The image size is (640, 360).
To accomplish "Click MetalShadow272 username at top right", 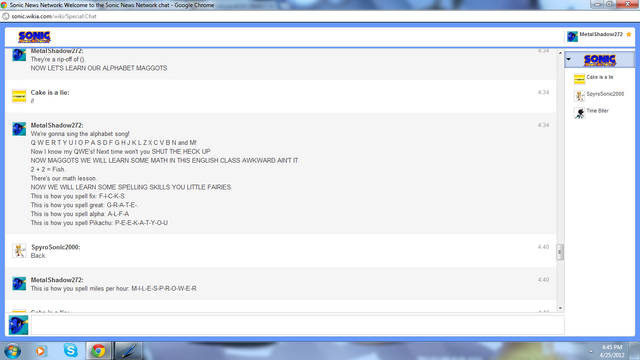I will pos(601,34).
